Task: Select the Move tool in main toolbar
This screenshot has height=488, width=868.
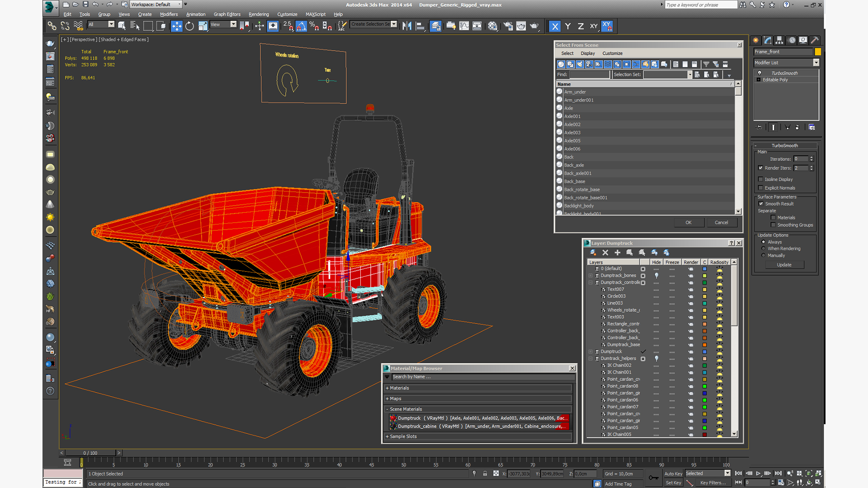Action: (177, 26)
